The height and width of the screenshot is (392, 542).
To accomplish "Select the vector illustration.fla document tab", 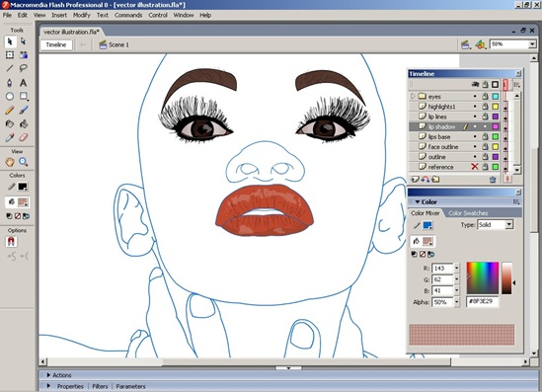I will point(71,32).
